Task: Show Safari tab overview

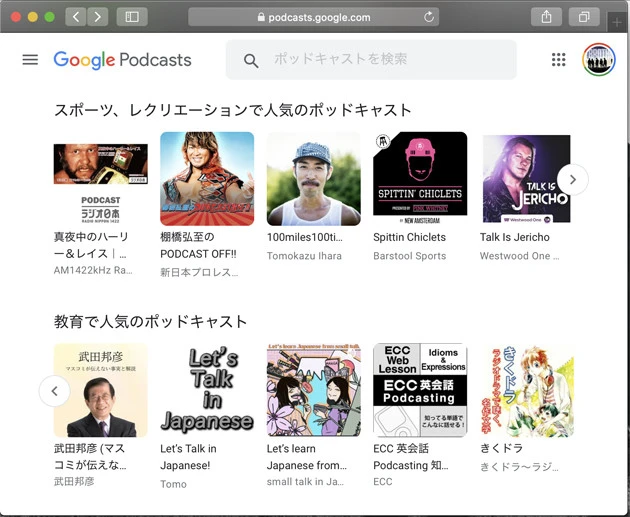Action: point(583,17)
